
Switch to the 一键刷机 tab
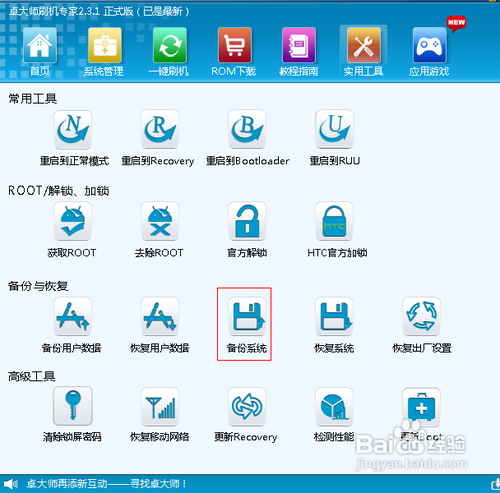point(169,52)
